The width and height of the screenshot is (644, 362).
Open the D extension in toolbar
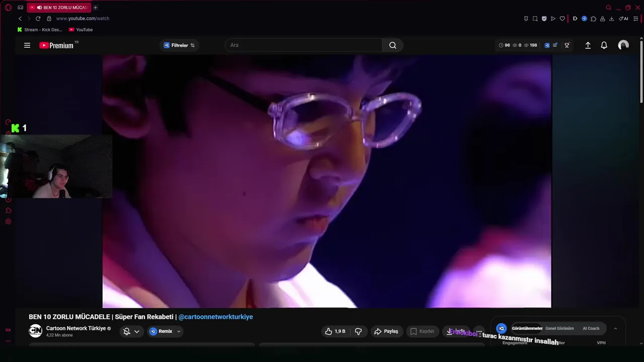click(x=575, y=19)
